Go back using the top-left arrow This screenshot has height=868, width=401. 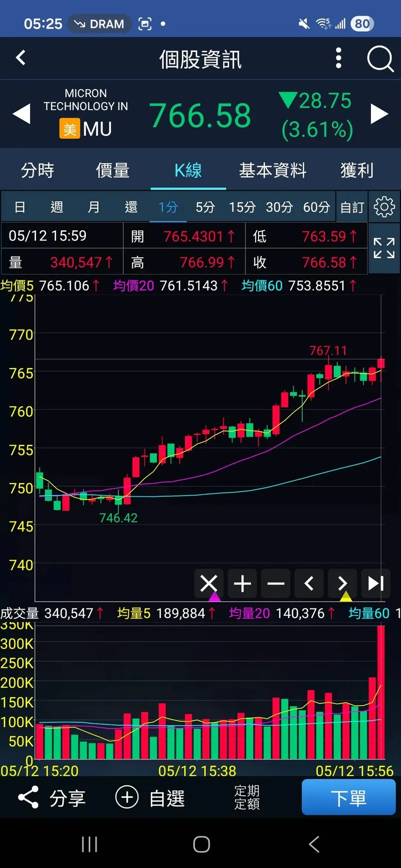point(21,58)
